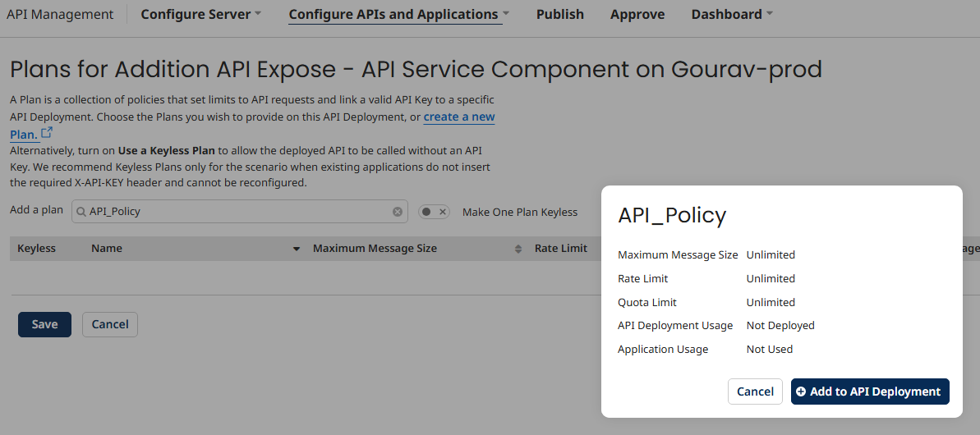Sort by Maximum Message Size column arrows
This screenshot has width=980, height=435.
pyautogui.click(x=518, y=249)
